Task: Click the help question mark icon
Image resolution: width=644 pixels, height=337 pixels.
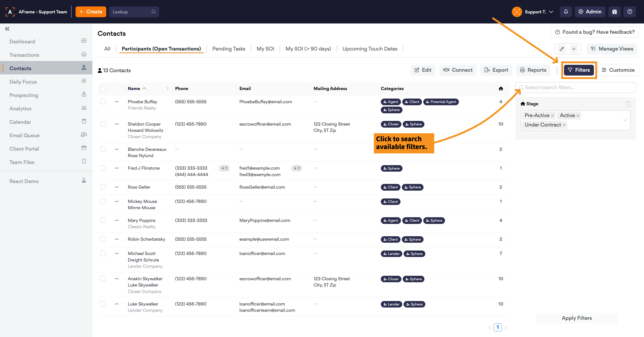Action: coord(629,12)
